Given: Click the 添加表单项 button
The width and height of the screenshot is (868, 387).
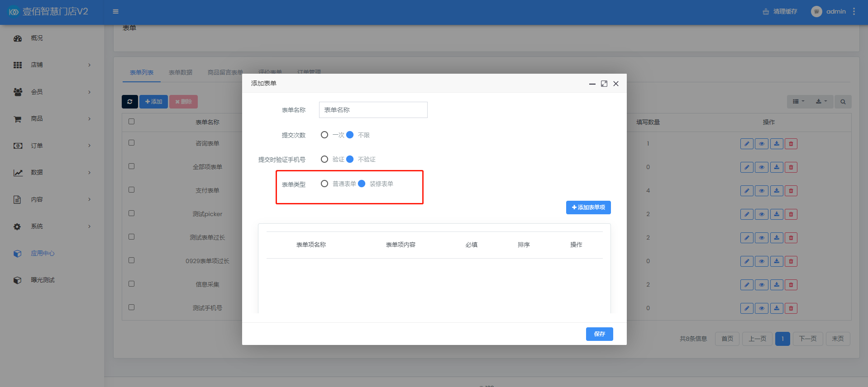Looking at the screenshot, I should (x=588, y=208).
